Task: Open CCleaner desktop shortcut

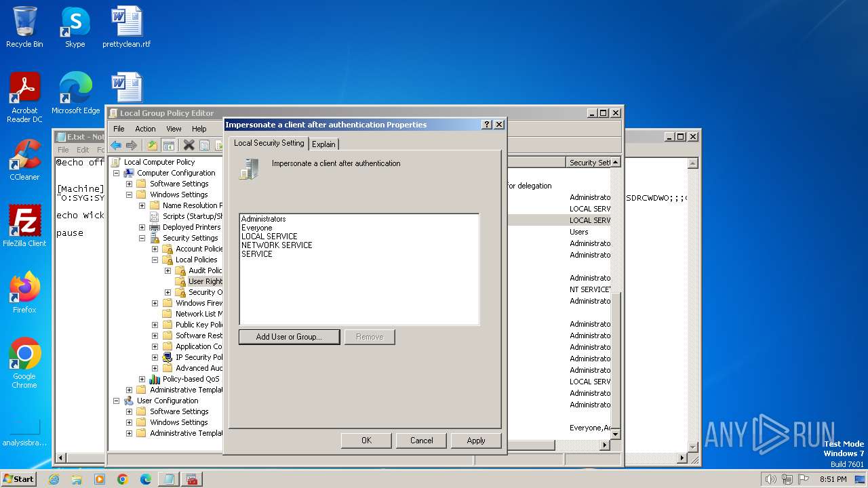Action: (24, 160)
